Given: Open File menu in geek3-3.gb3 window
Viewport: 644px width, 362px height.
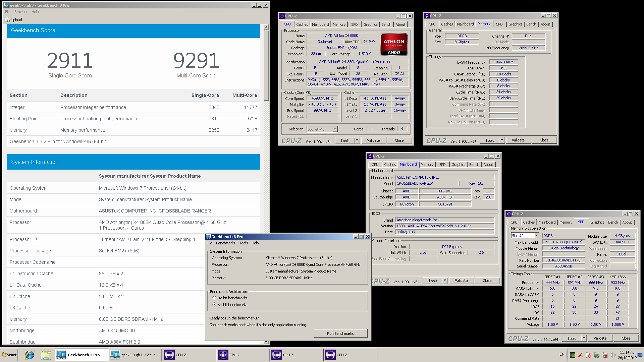Looking at the screenshot, I should coord(8,12).
